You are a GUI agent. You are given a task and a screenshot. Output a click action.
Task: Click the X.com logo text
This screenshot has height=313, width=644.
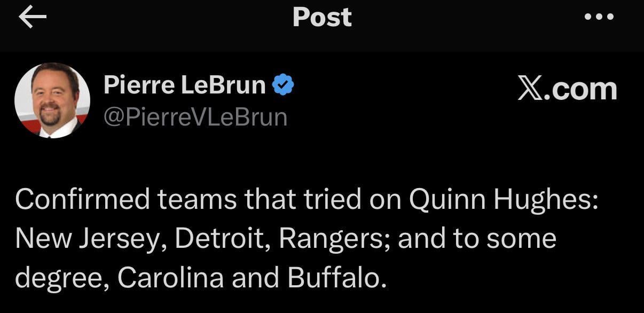pyautogui.click(x=568, y=88)
